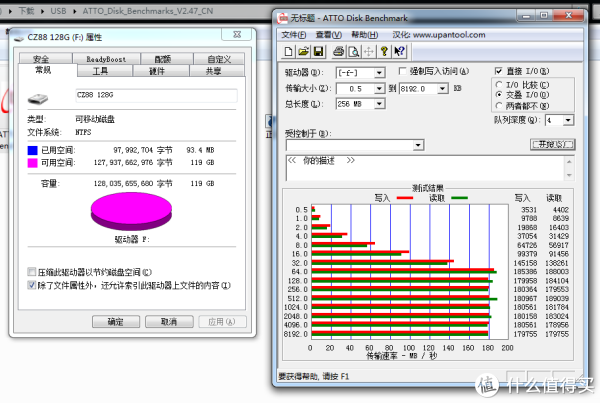Select the I/O 比较 radio button
The height and width of the screenshot is (403, 600).
(499, 85)
